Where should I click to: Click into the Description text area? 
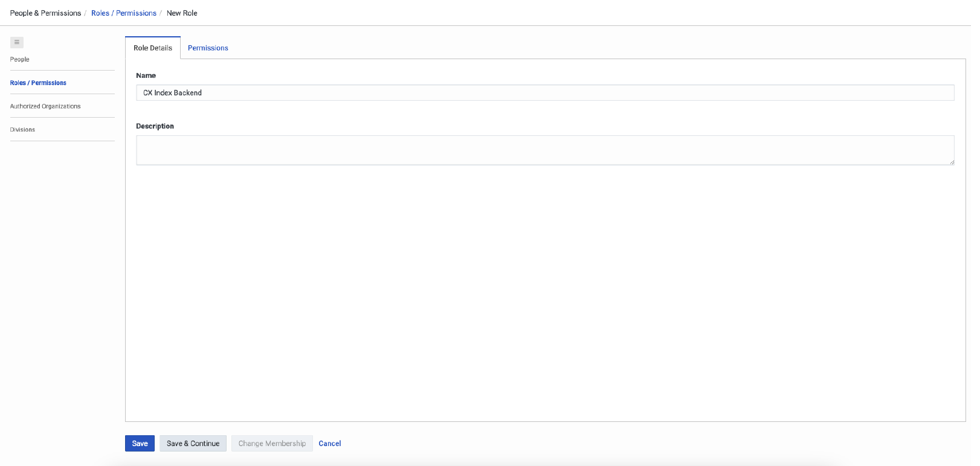pyautogui.click(x=544, y=150)
